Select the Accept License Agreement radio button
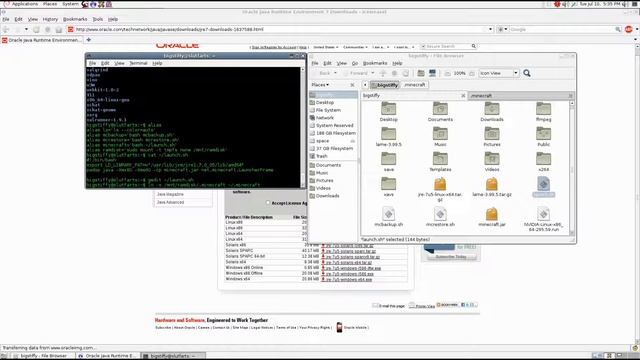The image size is (640, 360). click(x=268, y=203)
